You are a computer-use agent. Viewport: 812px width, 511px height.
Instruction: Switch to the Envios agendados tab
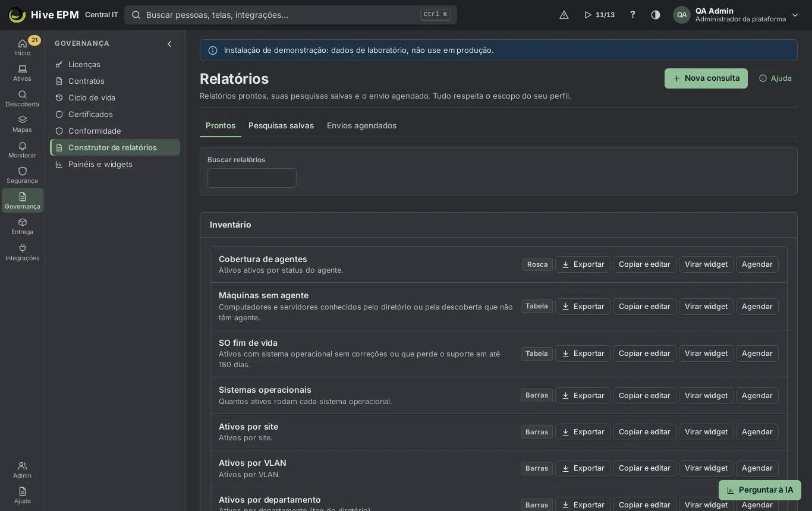tap(361, 125)
